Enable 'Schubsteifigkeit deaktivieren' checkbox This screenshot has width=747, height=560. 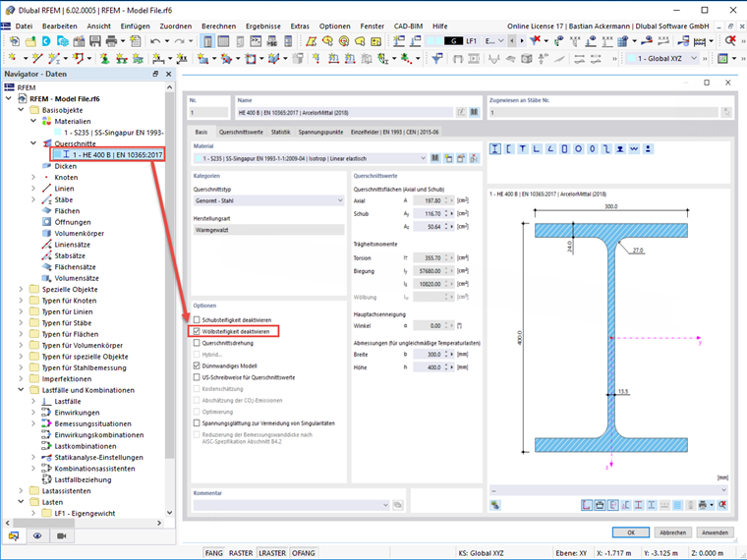tap(197, 320)
